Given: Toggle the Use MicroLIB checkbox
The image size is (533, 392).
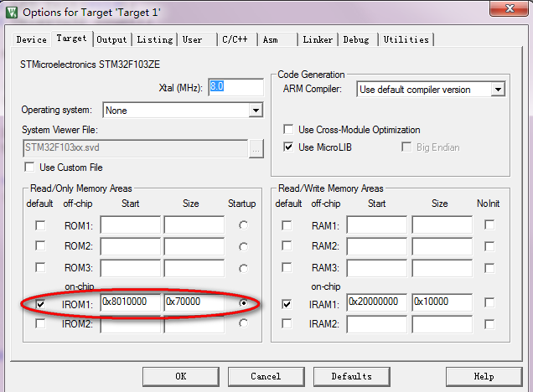Looking at the screenshot, I should coord(288,147).
